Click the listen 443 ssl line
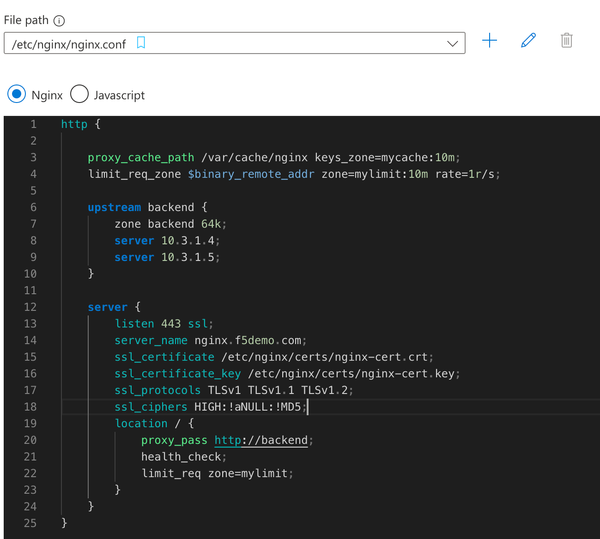 [163, 324]
